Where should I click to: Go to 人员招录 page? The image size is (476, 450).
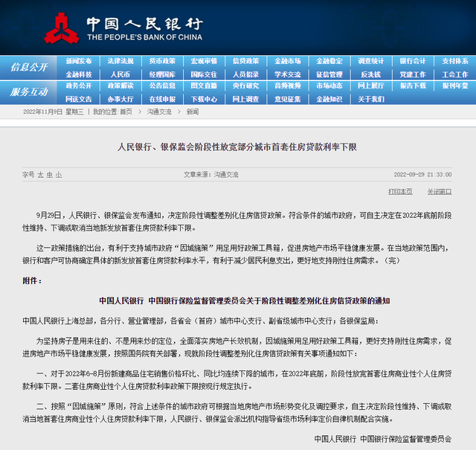[x=246, y=74]
